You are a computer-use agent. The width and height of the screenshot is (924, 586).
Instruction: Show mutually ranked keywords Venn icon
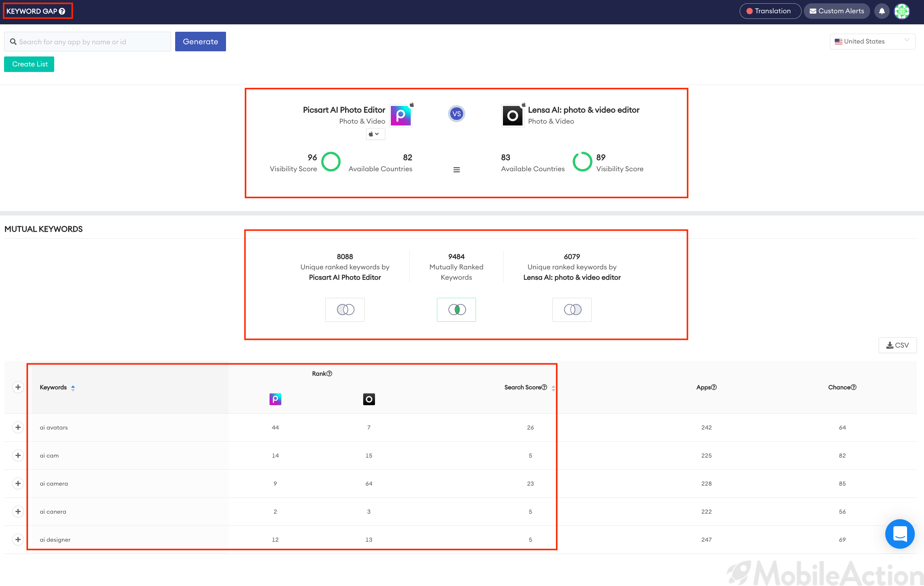pyautogui.click(x=456, y=310)
